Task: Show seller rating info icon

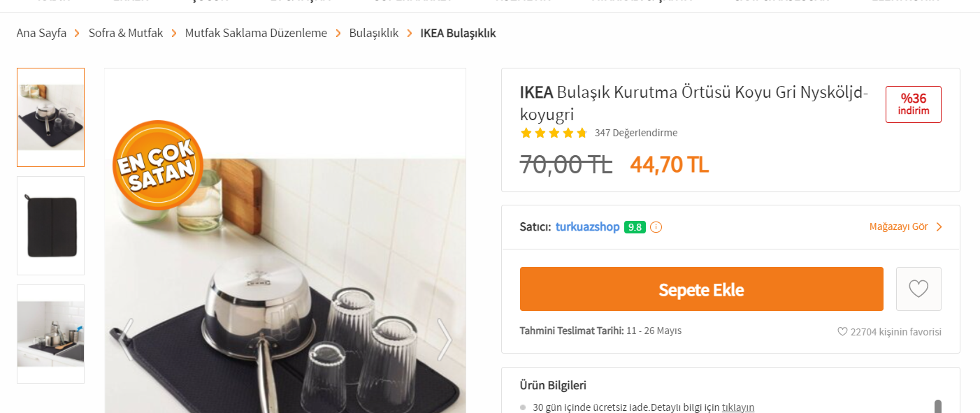Action: pyautogui.click(x=656, y=227)
